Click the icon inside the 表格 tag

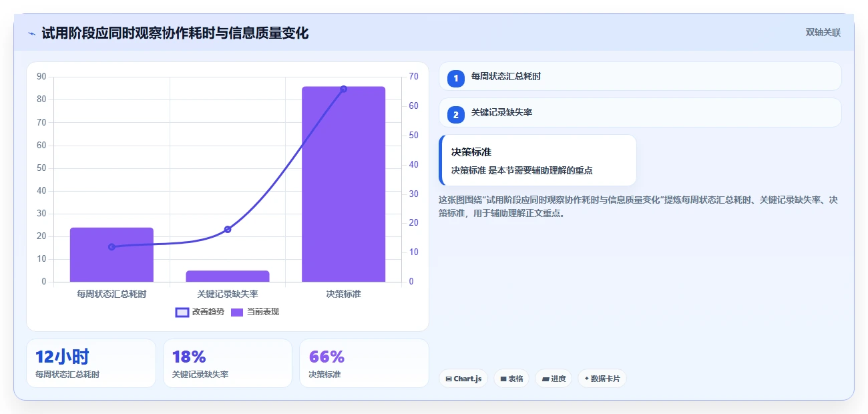(503, 379)
